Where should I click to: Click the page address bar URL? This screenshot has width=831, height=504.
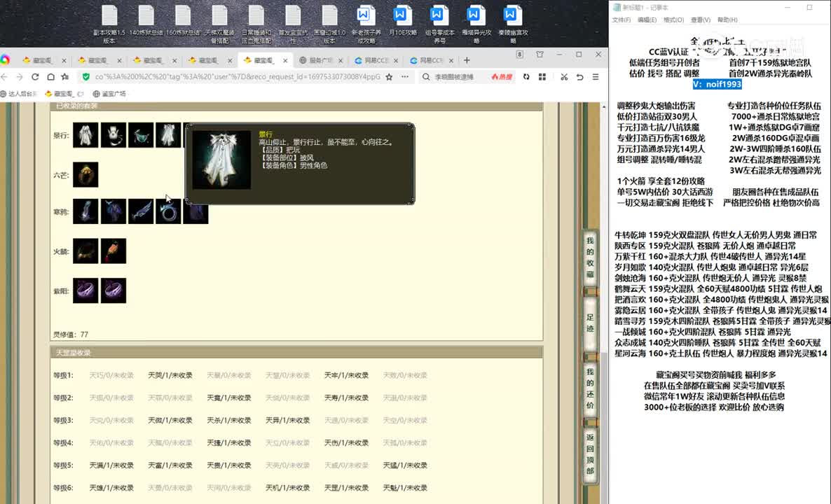[238, 77]
